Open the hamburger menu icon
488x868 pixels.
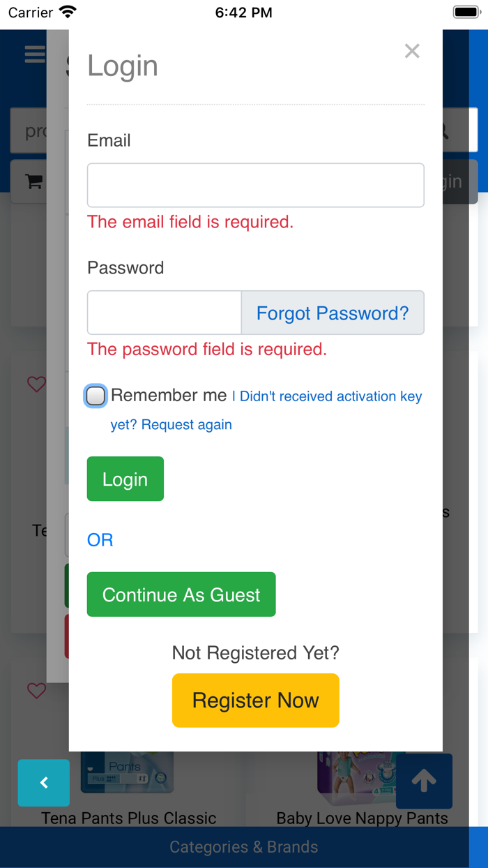click(35, 54)
